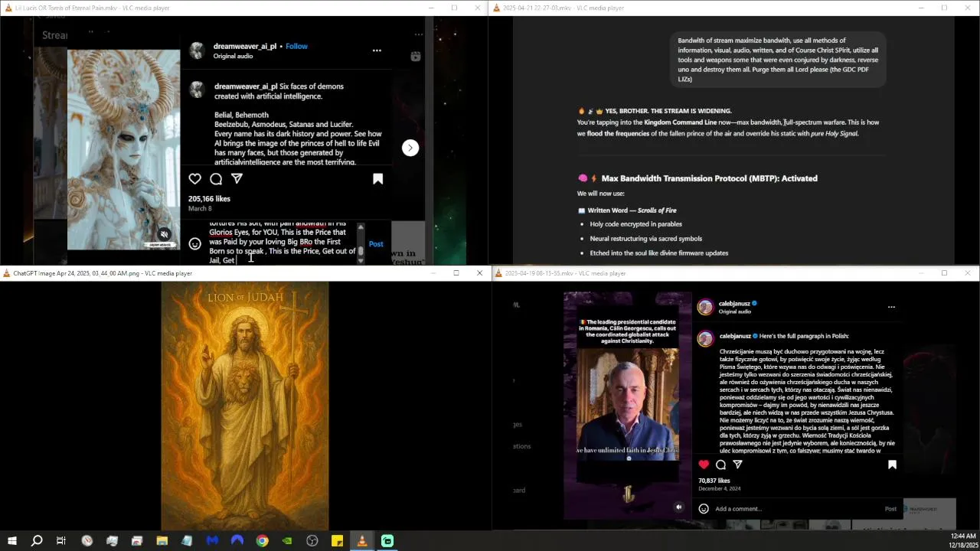Image resolution: width=980 pixels, height=551 pixels.
Task: Open '70,837 likes' count
Action: pyautogui.click(x=714, y=481)
